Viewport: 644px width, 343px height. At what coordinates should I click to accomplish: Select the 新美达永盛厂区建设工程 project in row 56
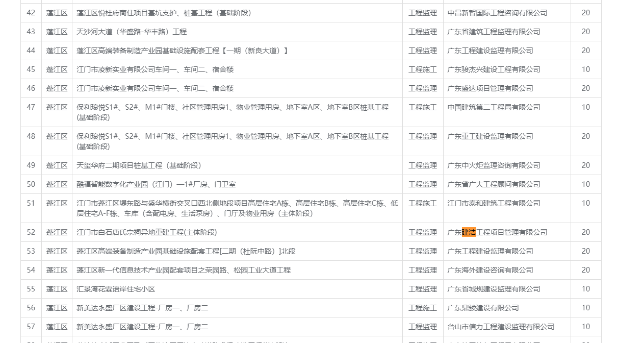point(142,308)
